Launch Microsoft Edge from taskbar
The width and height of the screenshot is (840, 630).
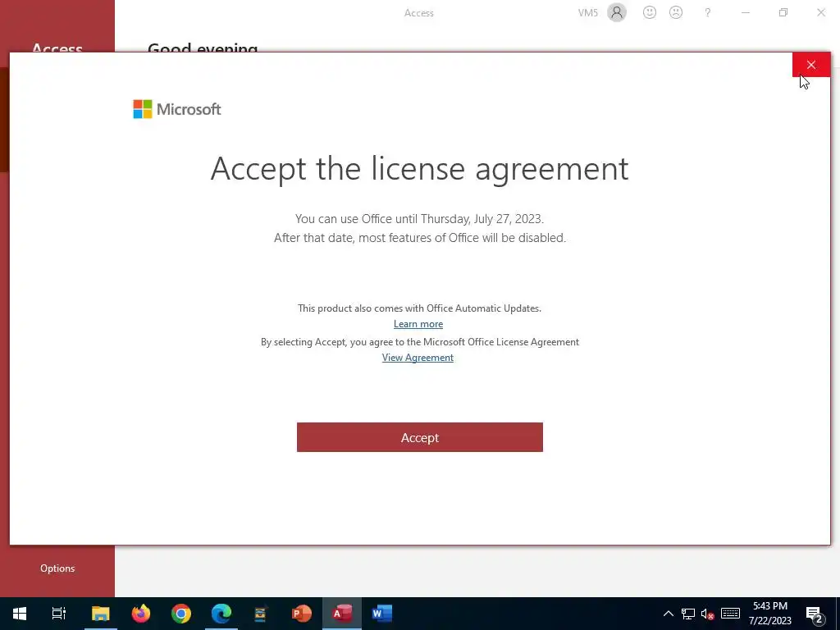221,614
